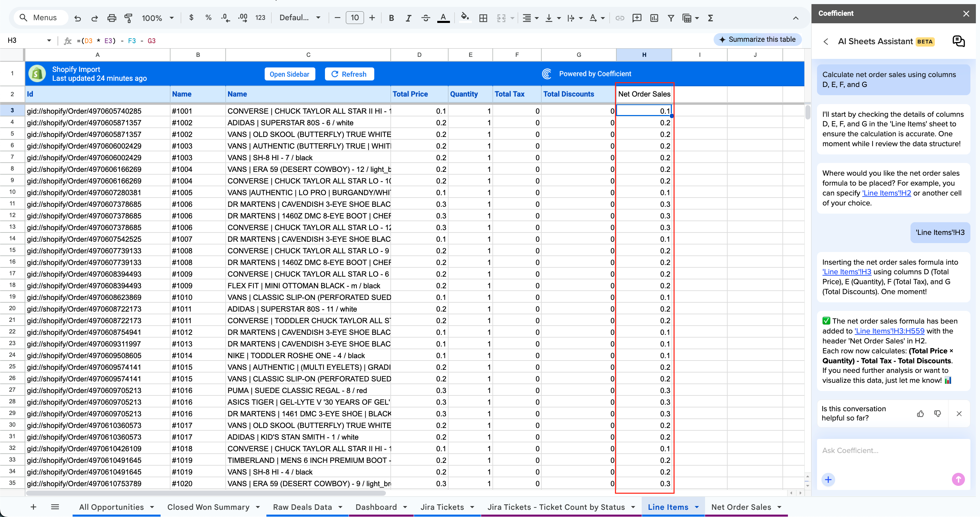Screen dimensions: 980x517
Task: Collapse the toolbar with up chevron
Action: click(x=795, y=18)
